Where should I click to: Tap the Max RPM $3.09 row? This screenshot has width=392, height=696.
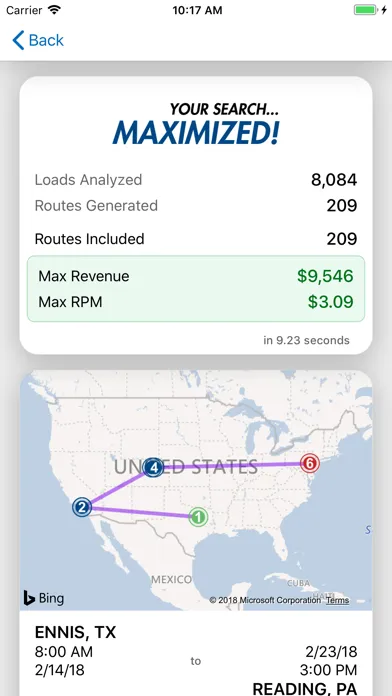(x=196, y=302)
